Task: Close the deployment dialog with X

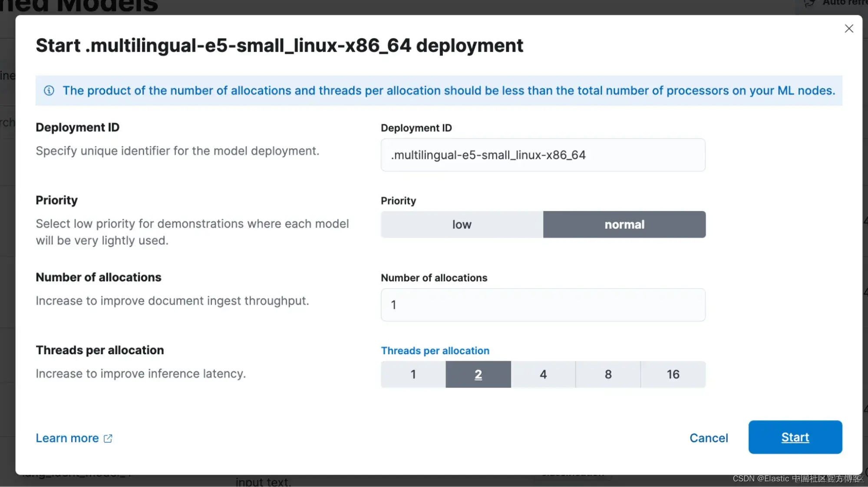Action: click(848, 29)
